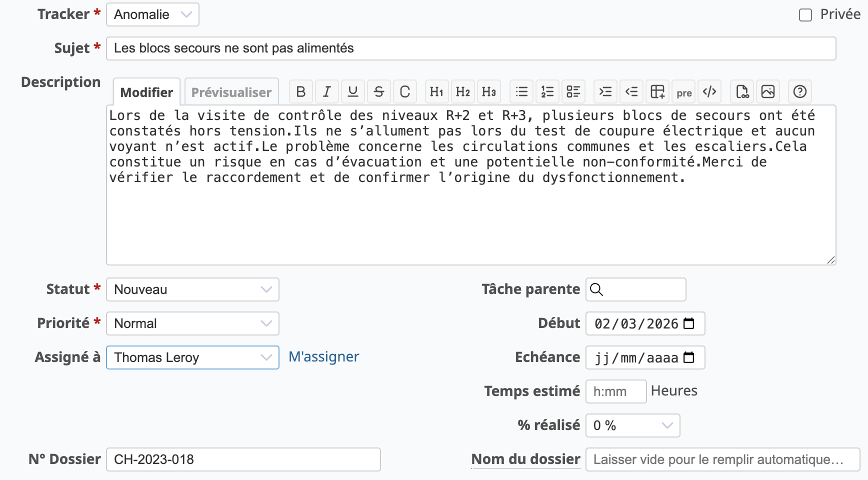Underline the selected description text

[353, 92]
